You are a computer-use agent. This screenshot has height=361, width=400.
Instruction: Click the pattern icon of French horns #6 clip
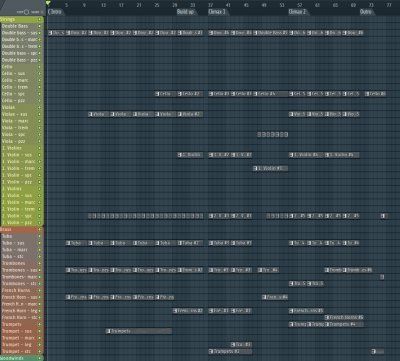tap(327, 317)
